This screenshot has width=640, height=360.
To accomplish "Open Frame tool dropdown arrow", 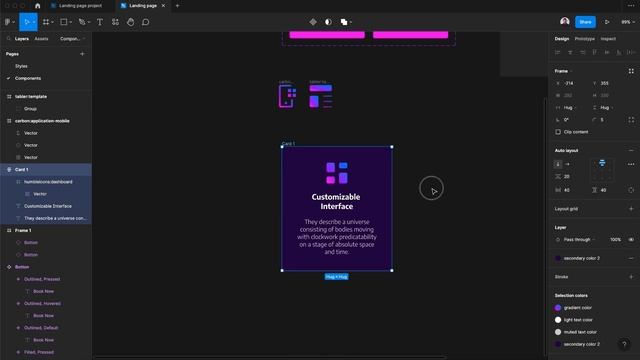I will click(x=52, y=22).
